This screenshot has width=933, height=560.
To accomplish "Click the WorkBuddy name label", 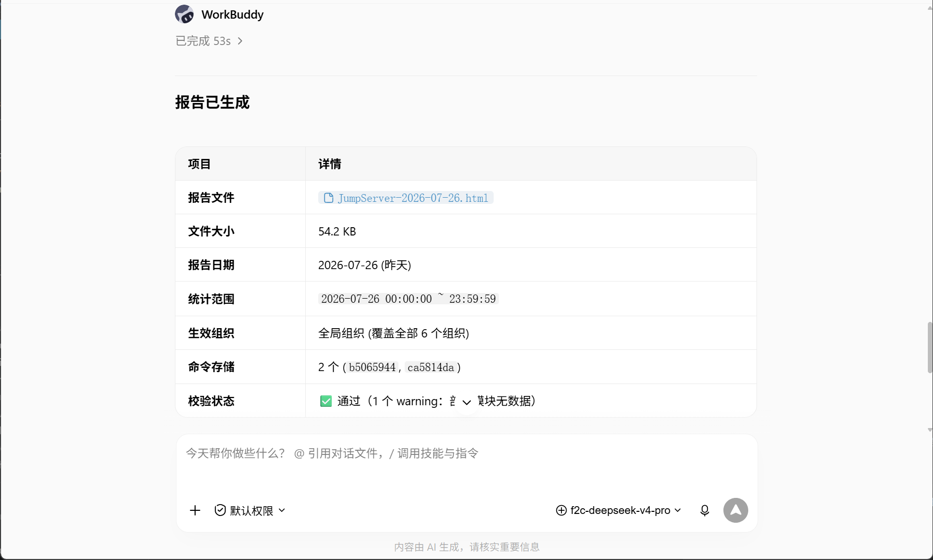I will [232, 14].
